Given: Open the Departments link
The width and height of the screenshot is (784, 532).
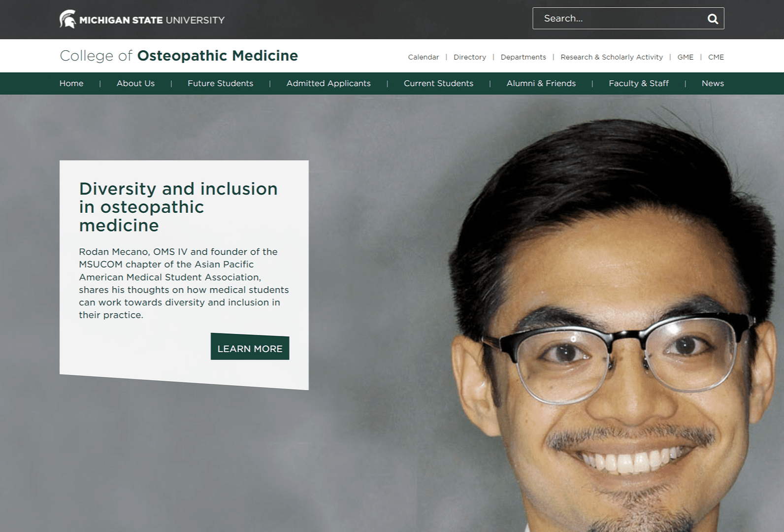Looking at the screenshot, I should tap(523, 57).
